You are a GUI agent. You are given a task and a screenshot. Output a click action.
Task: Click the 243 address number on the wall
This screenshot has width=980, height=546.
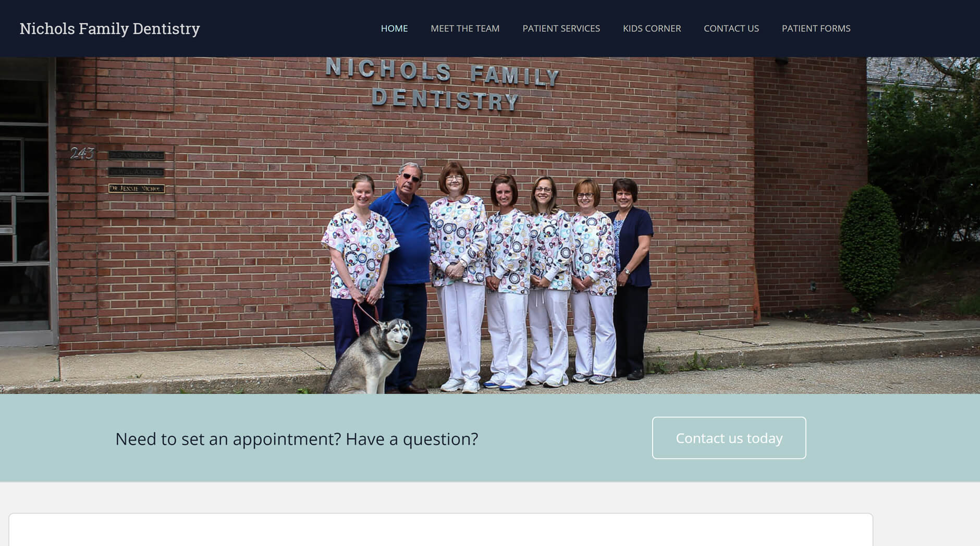(82, 153)
